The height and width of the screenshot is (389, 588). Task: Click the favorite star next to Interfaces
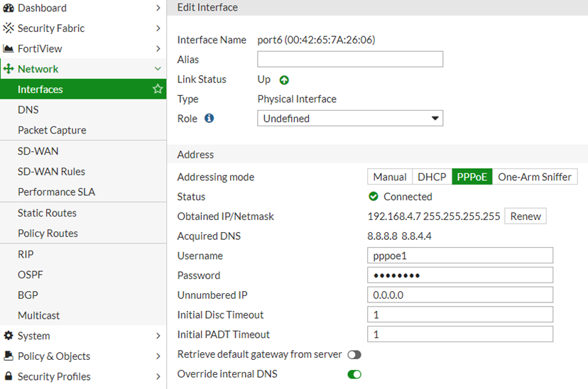pyautogui.click(x=158, y=89)
